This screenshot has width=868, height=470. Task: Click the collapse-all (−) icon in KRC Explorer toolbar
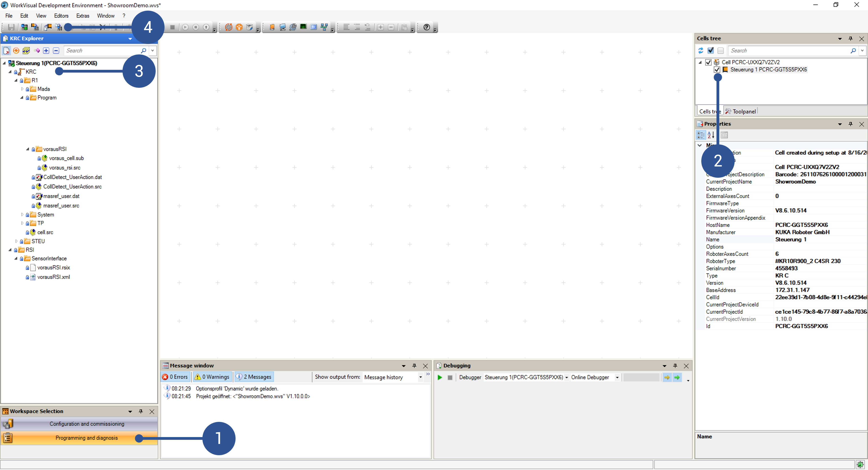tap(56, 50)
